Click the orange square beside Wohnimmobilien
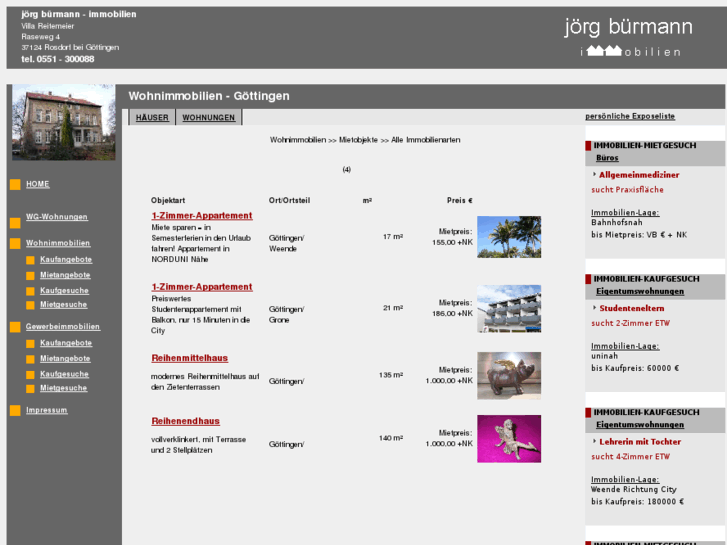The image size is (727, 545). coord(15,244)
